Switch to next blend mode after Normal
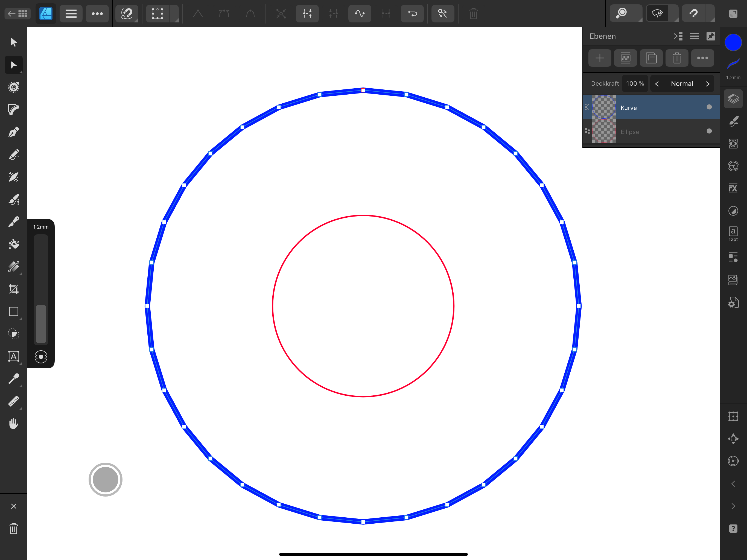Image resolution: width=747 pixels, height=560 pixels. pos(707,84)
